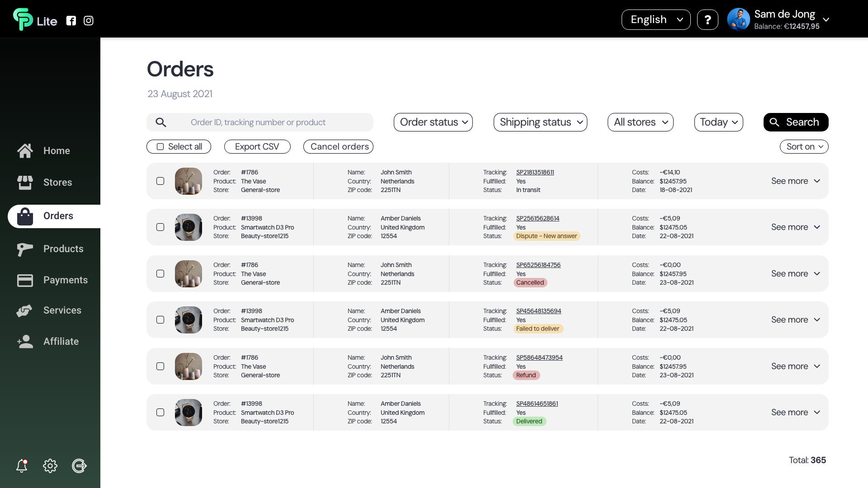
Task: Open settings gear in sidebar
Action: click(50, 465)
